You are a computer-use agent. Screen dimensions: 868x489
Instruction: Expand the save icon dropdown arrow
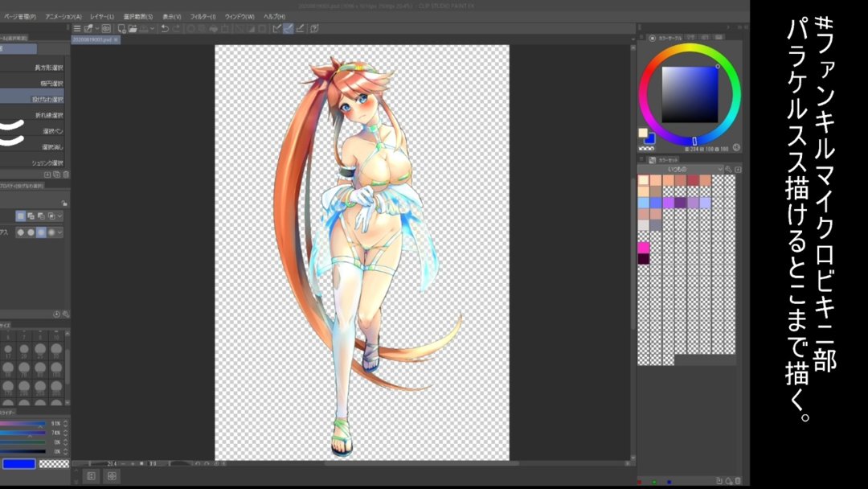coord(152,28)
